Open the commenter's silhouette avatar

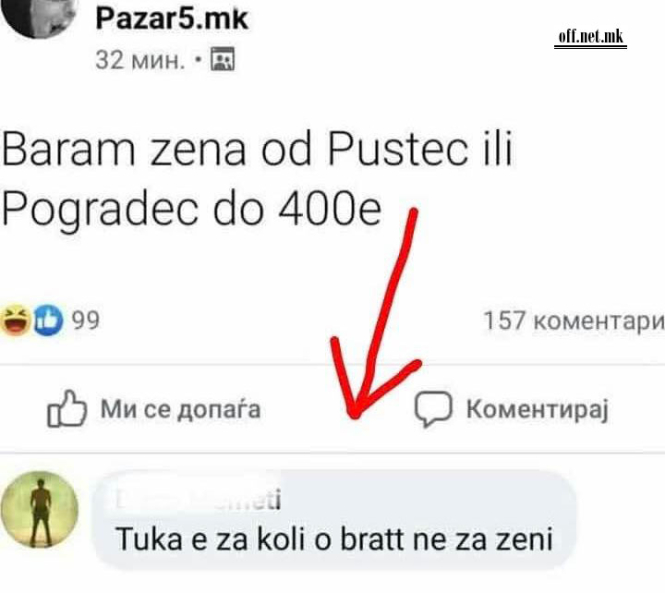[x=39, y=510]
